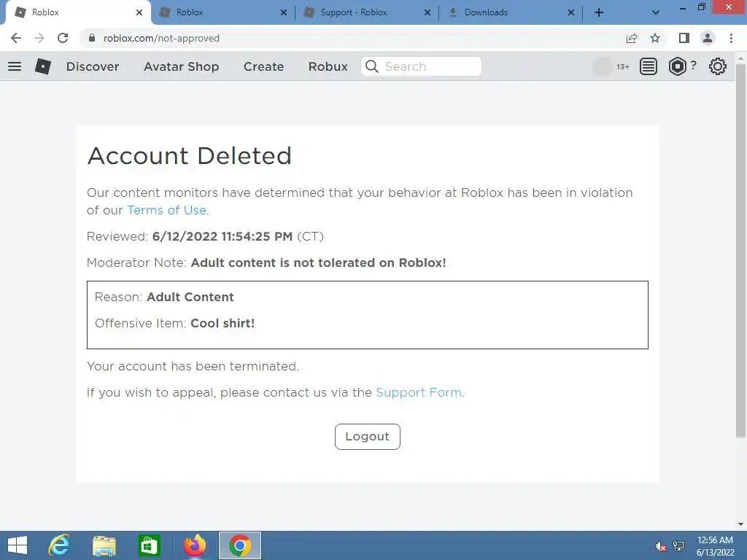Screen dimensions: 747x560
Task: Bookmark this page with the star
Action: (x=655, y=38)
